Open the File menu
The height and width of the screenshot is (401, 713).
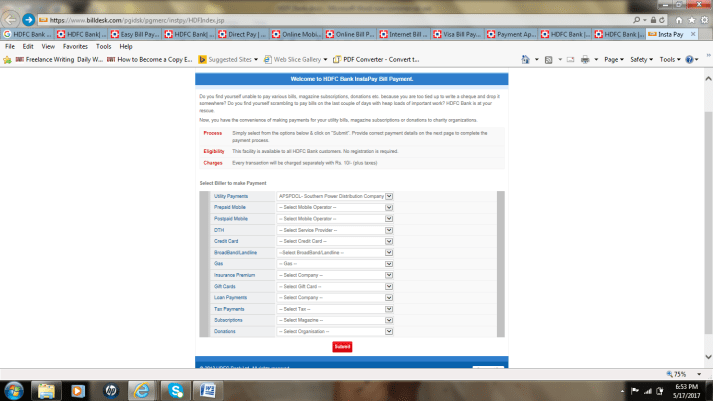[10, 46]
